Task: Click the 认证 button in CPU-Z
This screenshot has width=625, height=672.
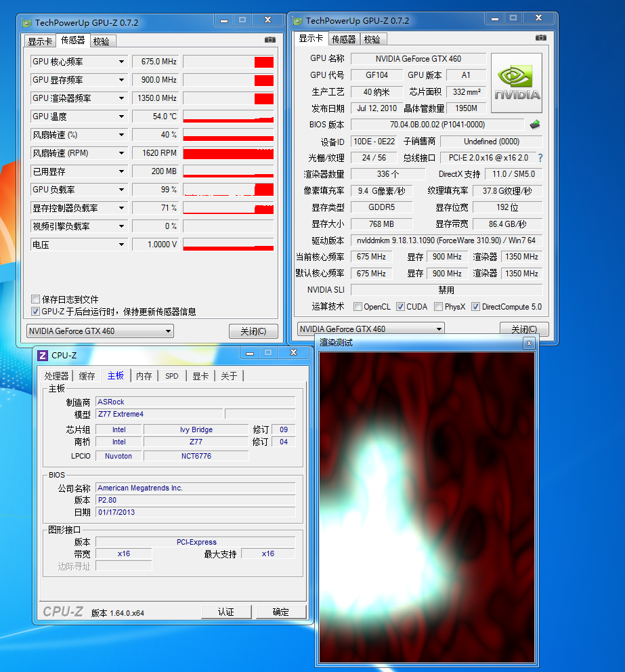Action: click(225, 612)
